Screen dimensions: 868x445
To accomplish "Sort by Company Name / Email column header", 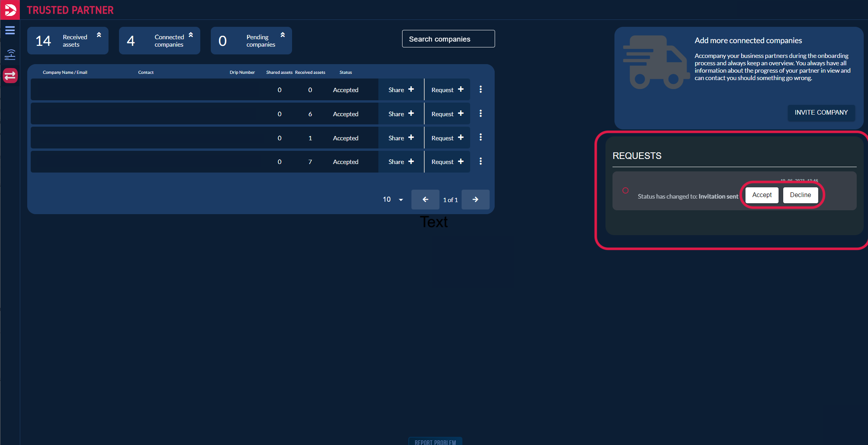I will tap(65, 72).
